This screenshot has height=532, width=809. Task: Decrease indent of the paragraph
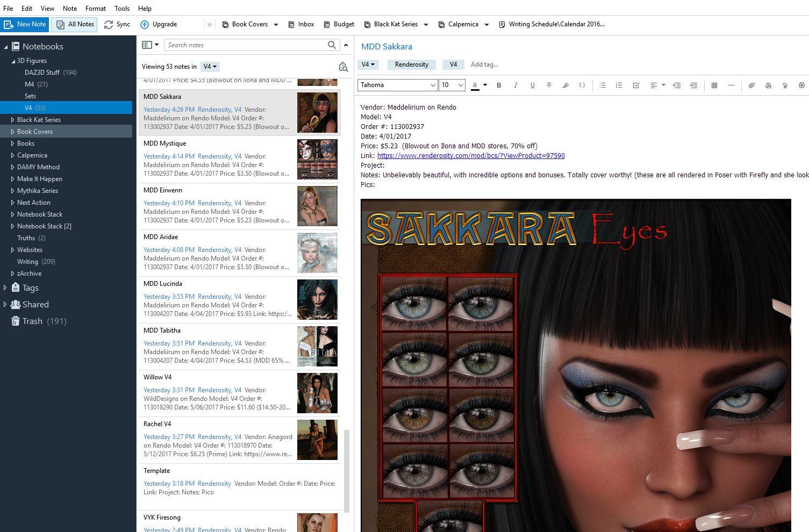tap(677, 85)
